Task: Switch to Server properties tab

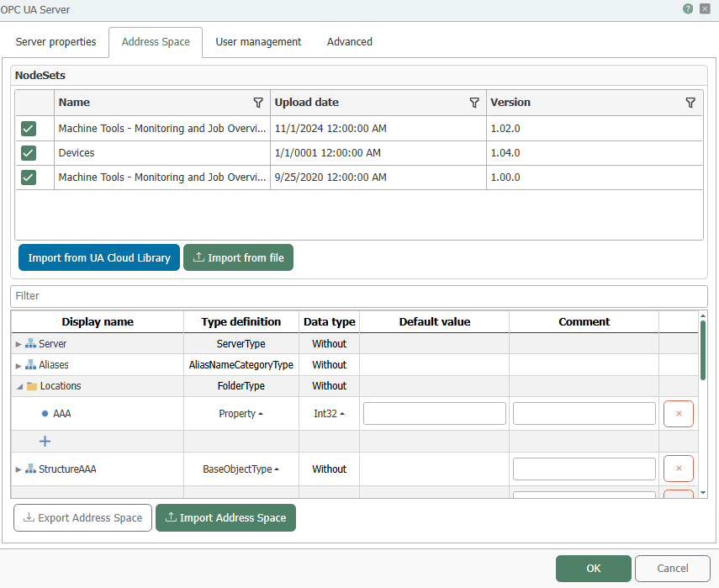Action: tap(56, 42)
